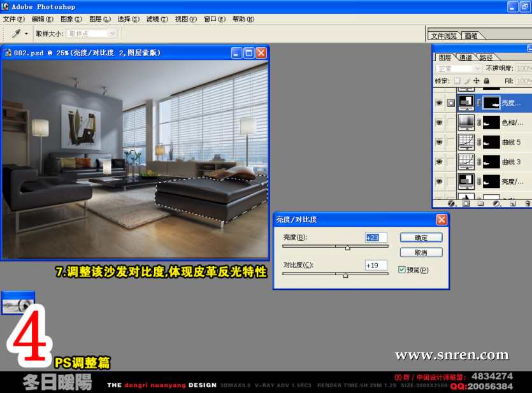Click the 亮度 brightness value field
The height and width of the screenshot is (393, 532).
tap(376, 238)
